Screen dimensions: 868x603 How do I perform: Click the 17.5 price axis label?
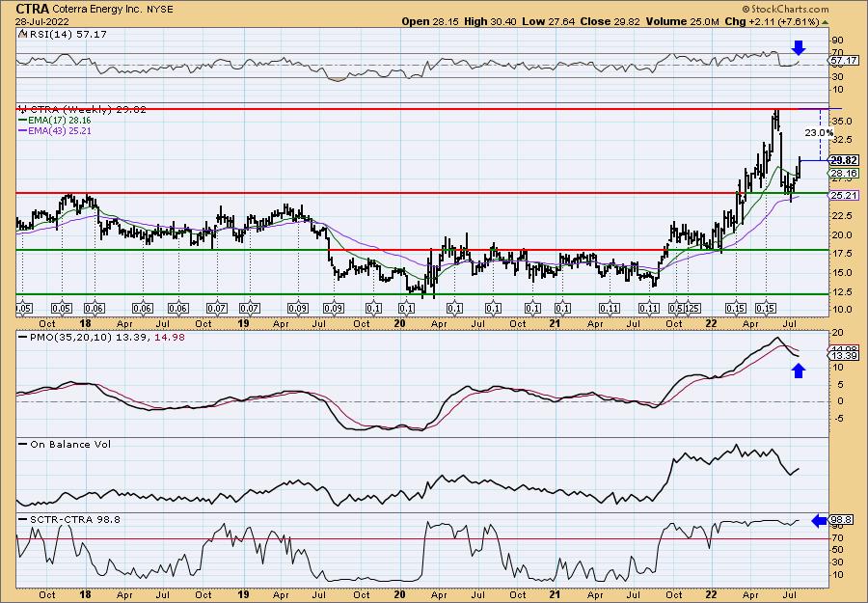(840, 253)
